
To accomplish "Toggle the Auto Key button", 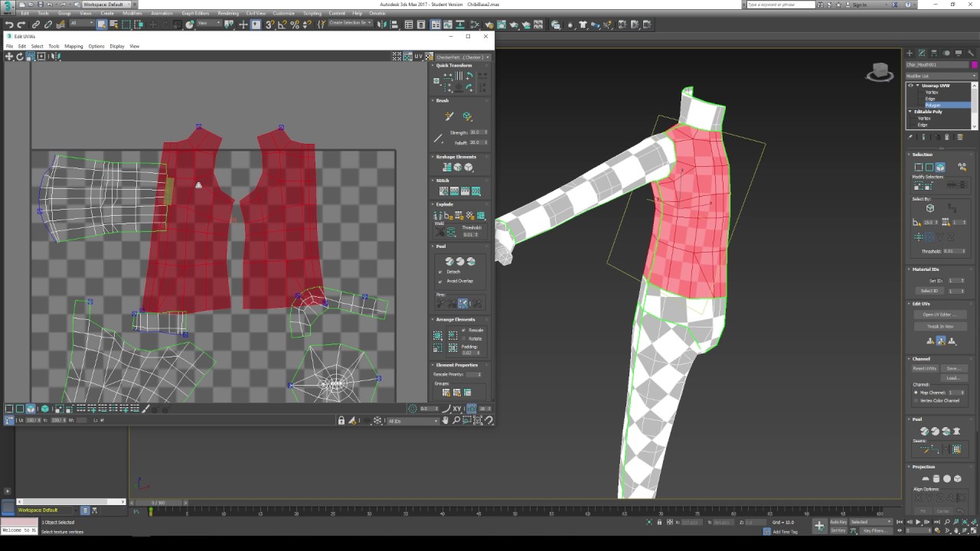I will click(x=839, y=522).
